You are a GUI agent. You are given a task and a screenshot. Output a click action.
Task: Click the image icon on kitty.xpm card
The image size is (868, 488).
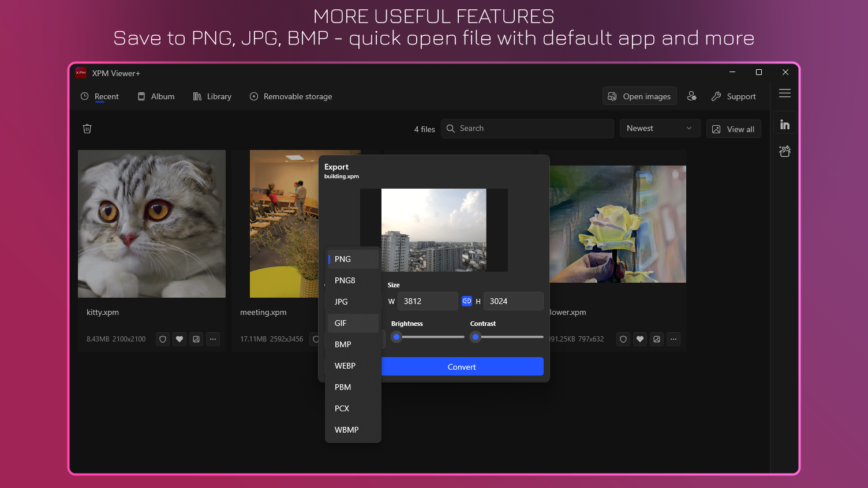pos(196,339)
